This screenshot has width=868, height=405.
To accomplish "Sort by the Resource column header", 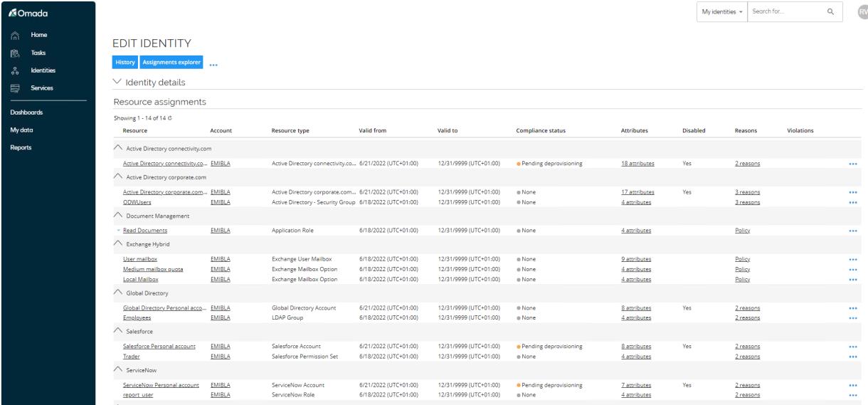I will pyautogui.click(x=135, y=131).
